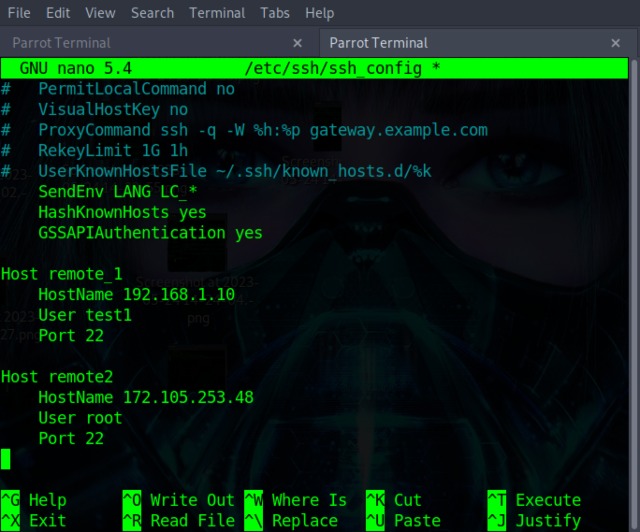Click the ^G Help shortcut in nano
The height and width of the screenshot is (532, 640).
(34, 500)
